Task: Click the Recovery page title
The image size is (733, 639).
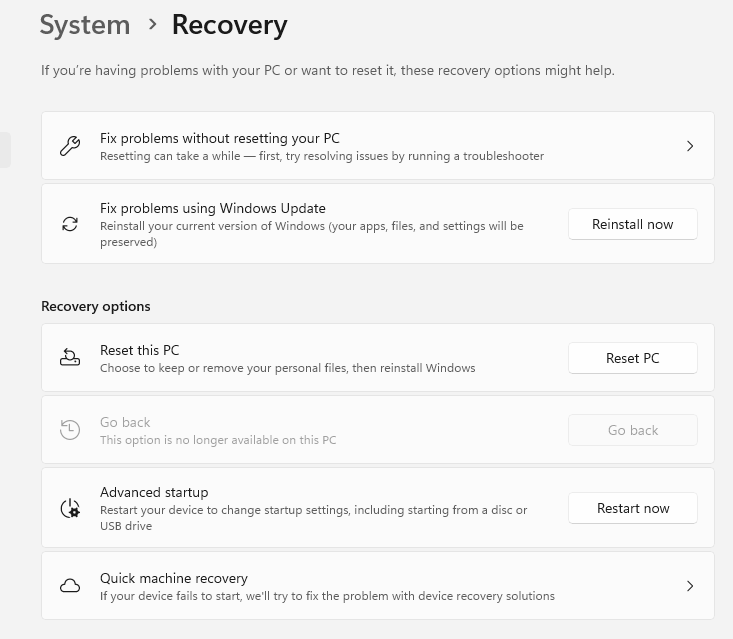Action: point(230,25)
